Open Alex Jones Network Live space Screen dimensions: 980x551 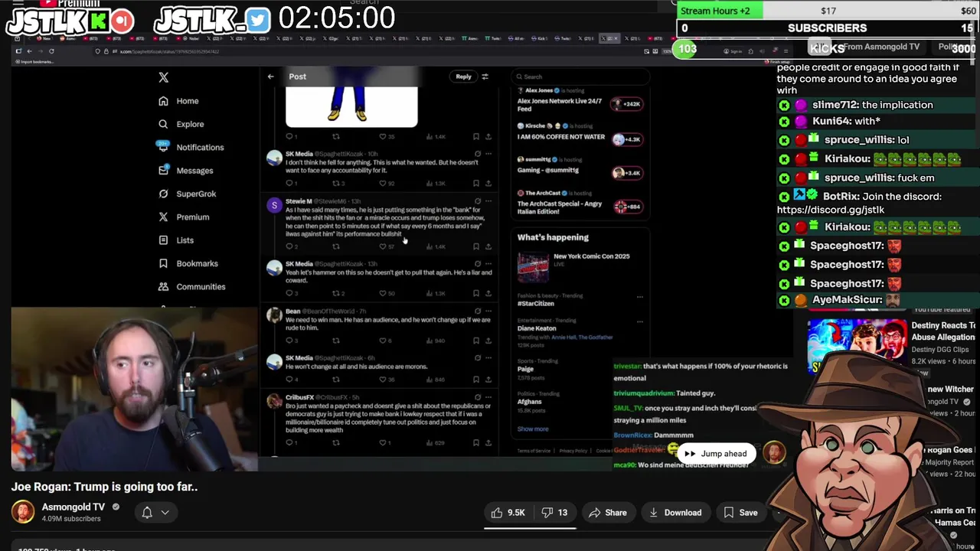pos(580,99)
